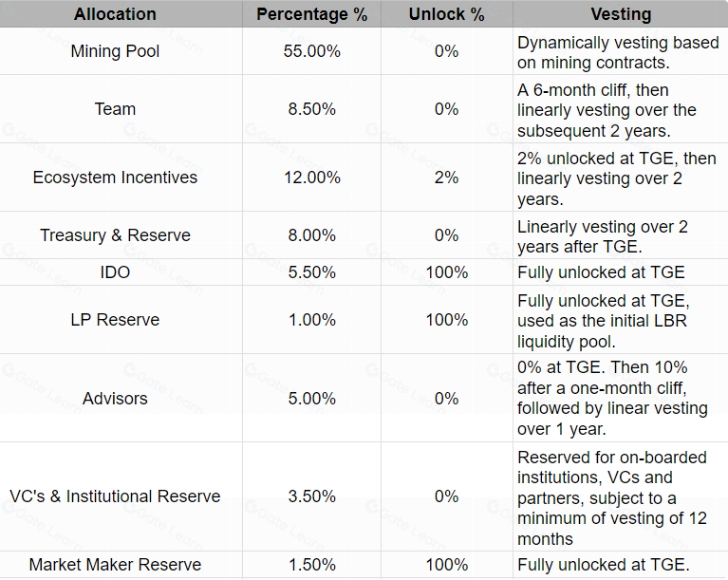Click the Treasury & Reserve cell
The image size is (728, 580).
point(115,235)
